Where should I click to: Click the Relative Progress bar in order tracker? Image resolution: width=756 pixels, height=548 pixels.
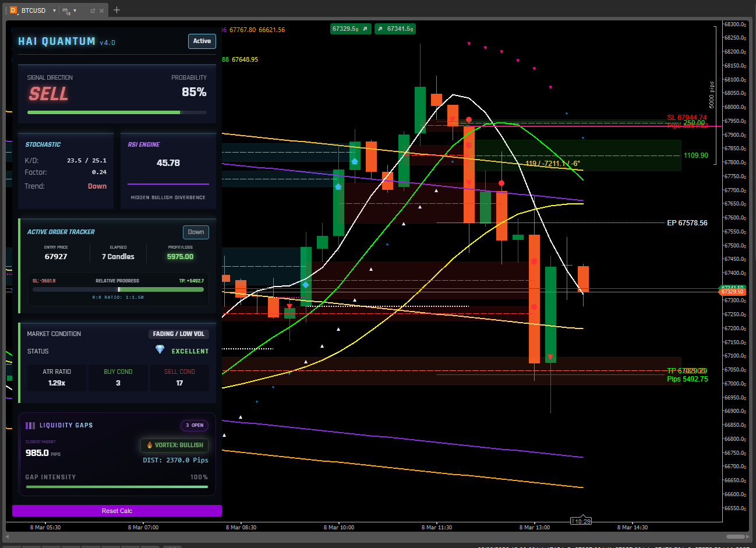(x=118, y=289)
